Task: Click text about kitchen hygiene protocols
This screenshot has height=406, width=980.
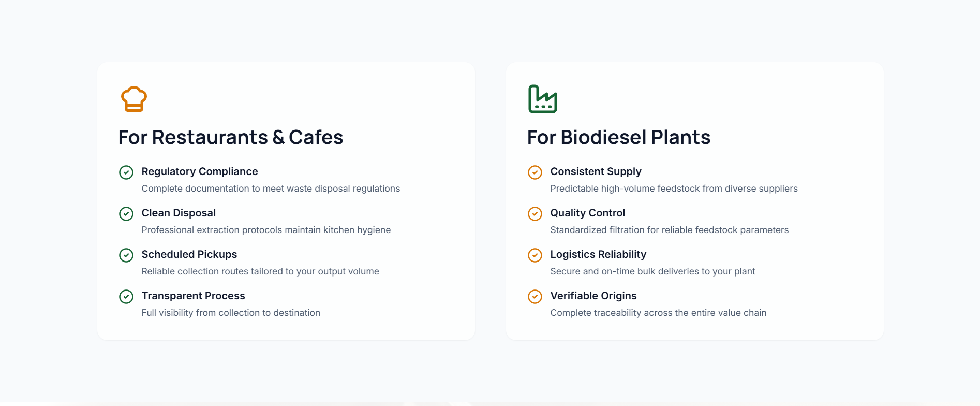Action: [266, 230]
